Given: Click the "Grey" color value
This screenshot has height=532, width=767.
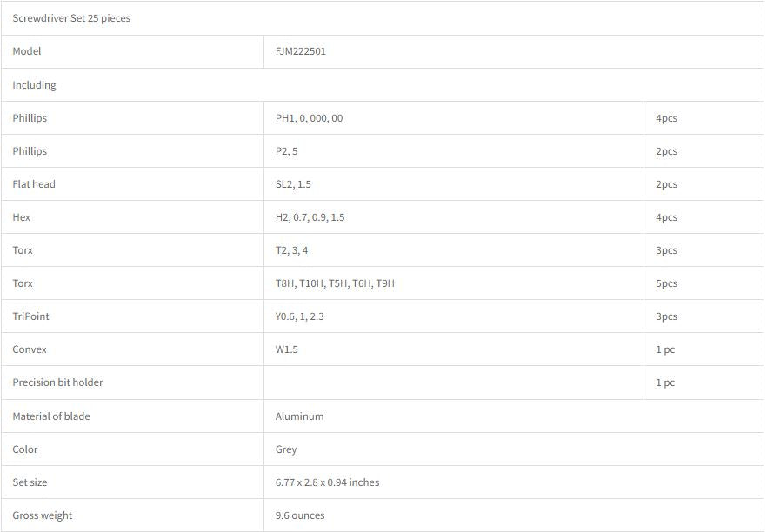Looking at the screenshot, I should tap(286, 449).
